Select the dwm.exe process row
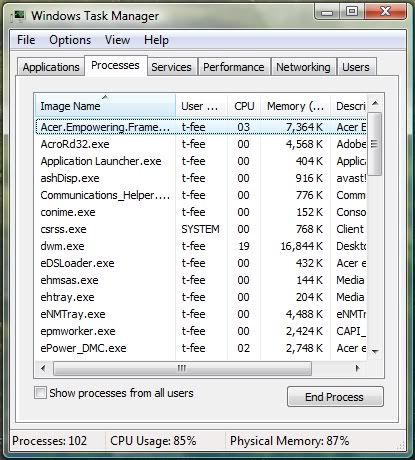Viewport: 415px width, 460px height. tap(201, 246)
